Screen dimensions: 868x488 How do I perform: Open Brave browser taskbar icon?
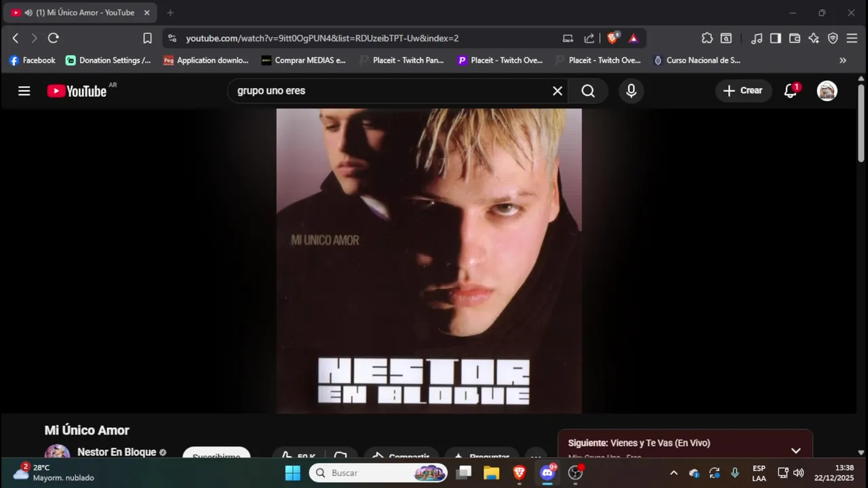click(519, 473)
